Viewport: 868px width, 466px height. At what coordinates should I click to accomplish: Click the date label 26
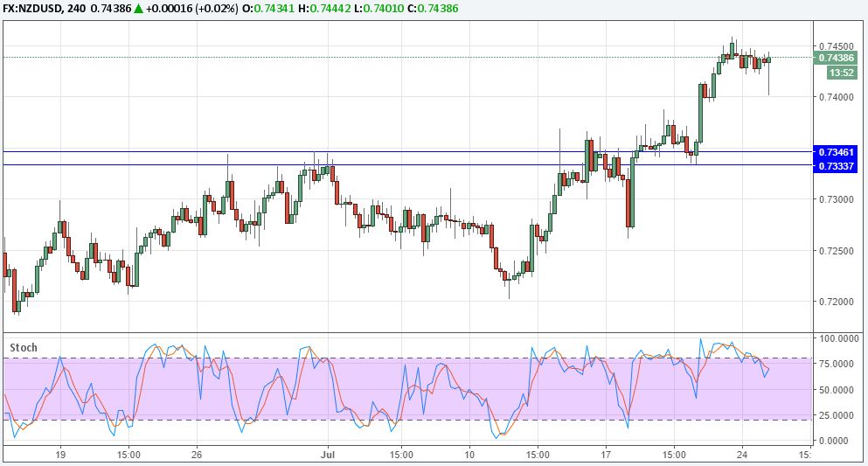pyautogui.click(x=197, y=455)
